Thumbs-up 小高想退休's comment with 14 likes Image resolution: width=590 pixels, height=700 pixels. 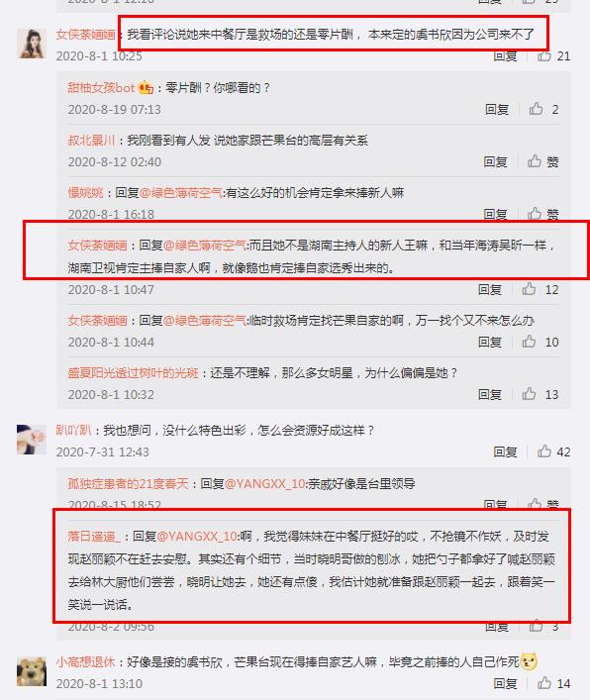point(544,683)
